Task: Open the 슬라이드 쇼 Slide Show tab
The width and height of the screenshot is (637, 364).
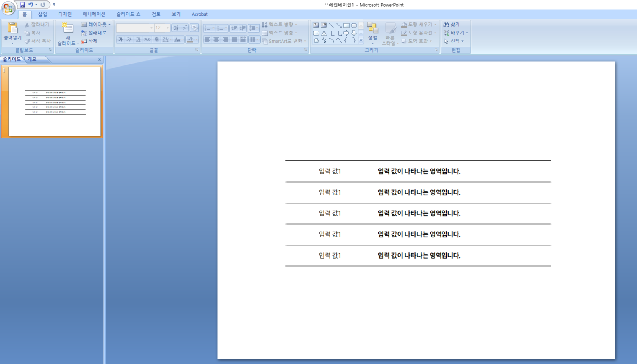Action: tap(128, 14)
